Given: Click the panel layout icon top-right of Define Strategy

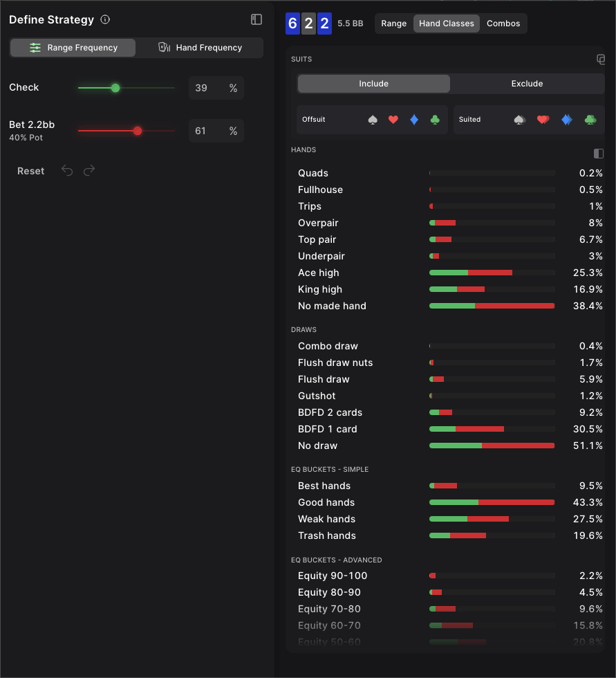Looking at the screenshot, I should [256, 20].
